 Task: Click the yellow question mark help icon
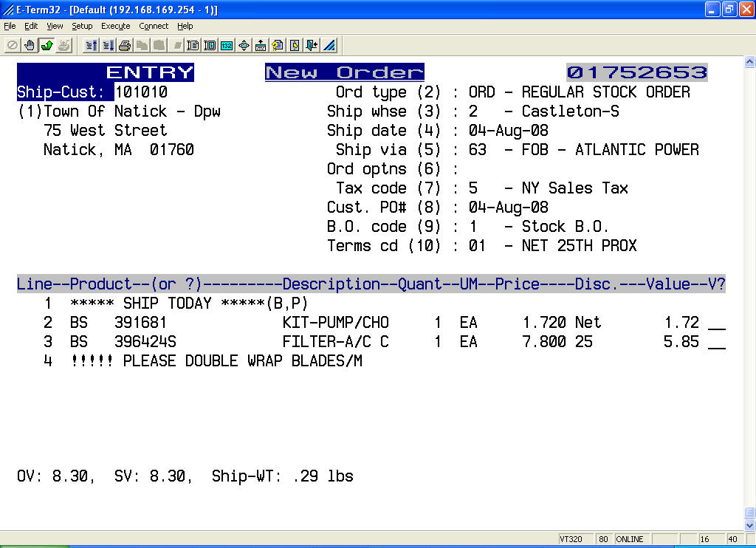point(278,45)
